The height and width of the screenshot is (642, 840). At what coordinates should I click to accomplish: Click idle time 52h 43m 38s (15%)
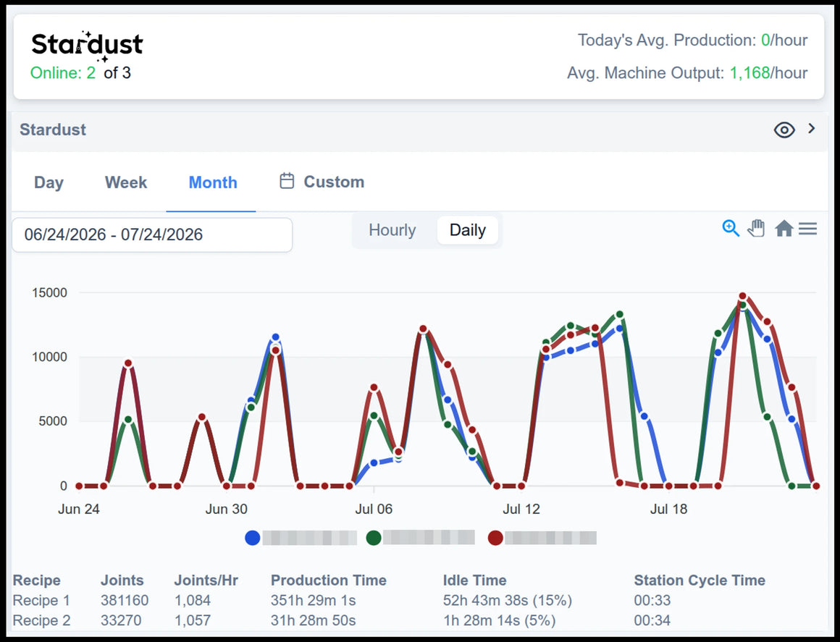pos(508,600)
